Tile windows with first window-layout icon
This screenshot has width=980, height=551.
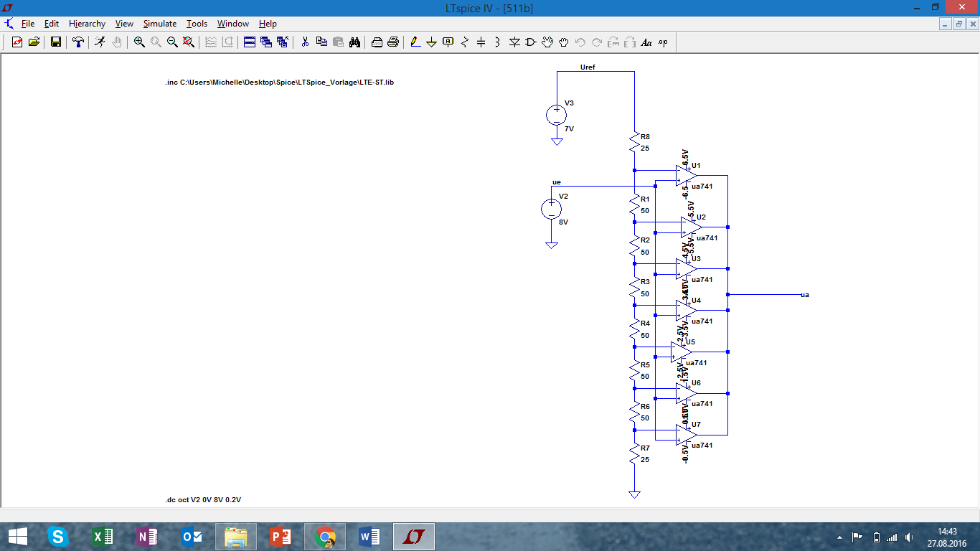tap(250, 42)
